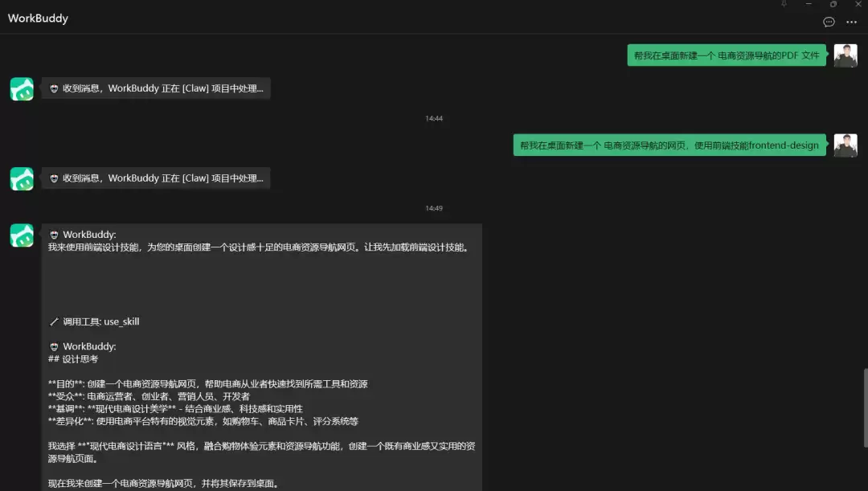Image resolution: width=868 pixels, height=491 pixels.
Task: Click the bot avatar beside the long reply
Action: [22, 235]
